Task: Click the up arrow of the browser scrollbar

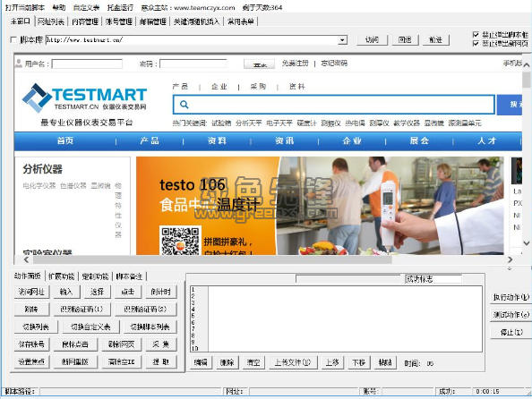Action: [x=527, y=64]
